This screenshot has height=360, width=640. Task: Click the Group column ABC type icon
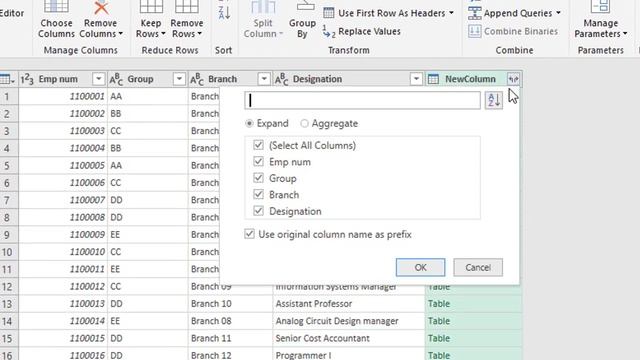click(116, 79)
